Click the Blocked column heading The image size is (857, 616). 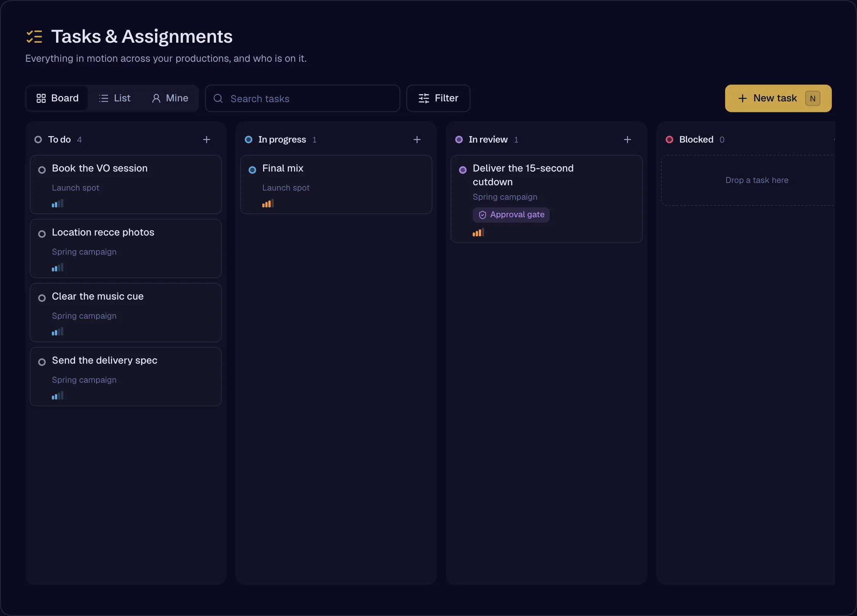coord(696,140)
